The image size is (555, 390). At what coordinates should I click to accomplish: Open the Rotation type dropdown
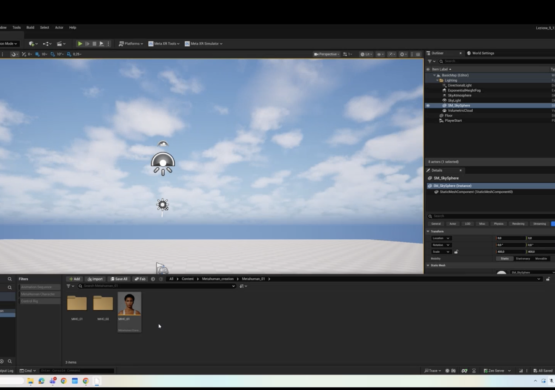(441, 245)
